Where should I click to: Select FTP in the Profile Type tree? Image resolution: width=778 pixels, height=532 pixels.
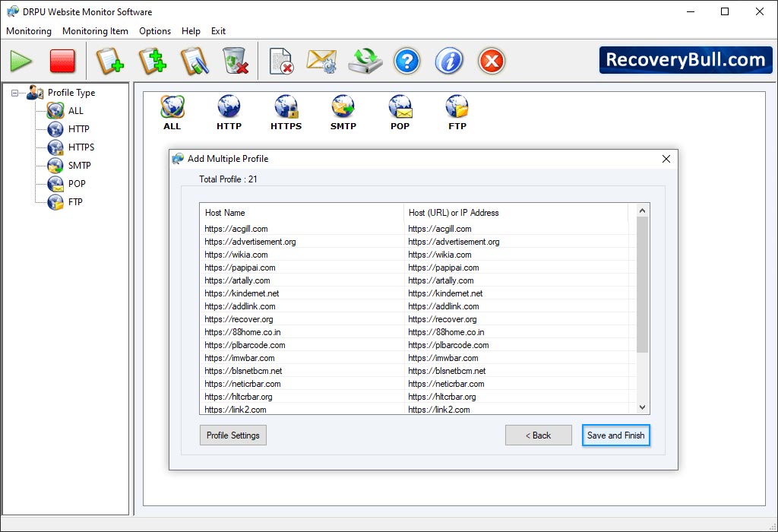point(75,202)
